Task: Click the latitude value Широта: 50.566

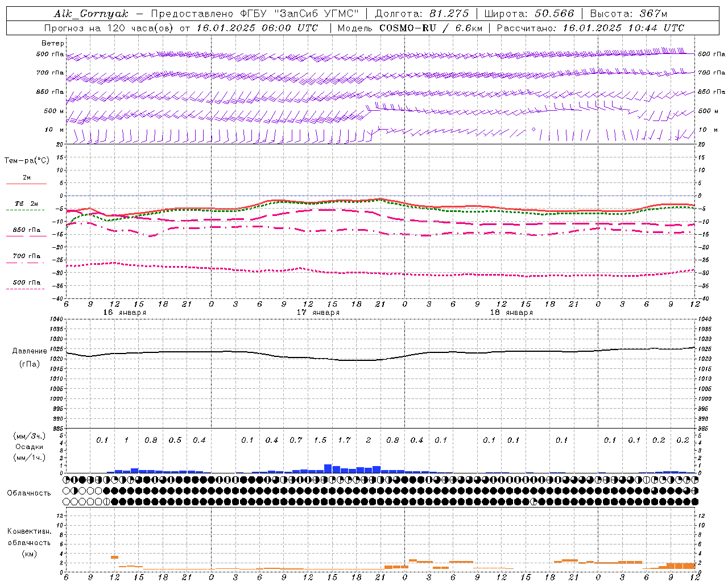Action: [x=529, y=14]
